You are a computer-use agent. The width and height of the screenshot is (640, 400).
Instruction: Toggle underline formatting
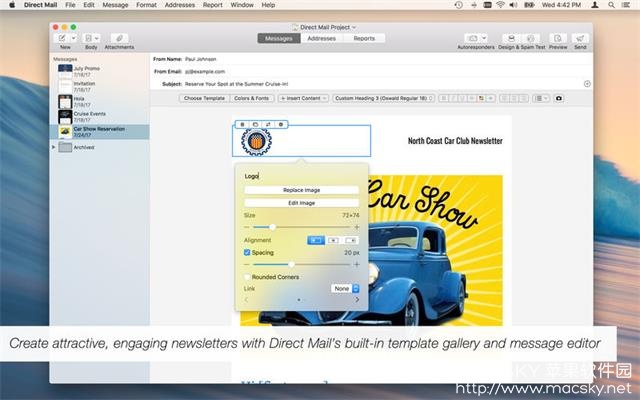(462, 98)
